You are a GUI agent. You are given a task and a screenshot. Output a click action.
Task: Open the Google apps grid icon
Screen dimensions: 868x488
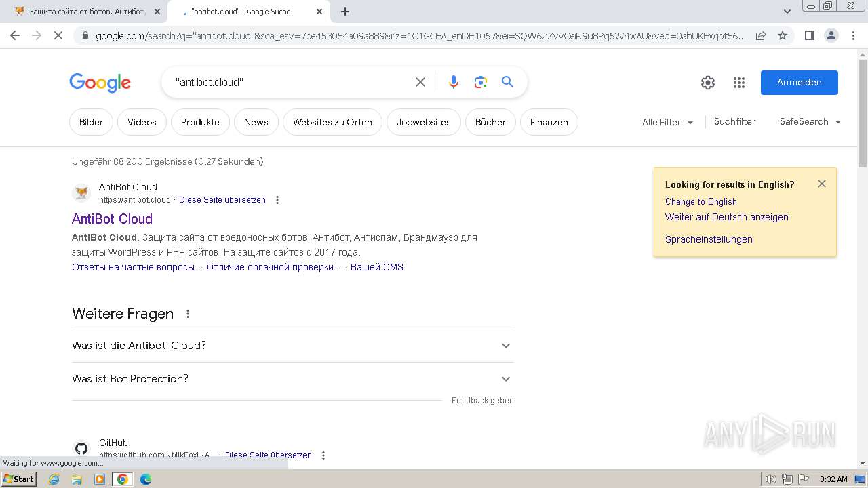coord(739,83)
